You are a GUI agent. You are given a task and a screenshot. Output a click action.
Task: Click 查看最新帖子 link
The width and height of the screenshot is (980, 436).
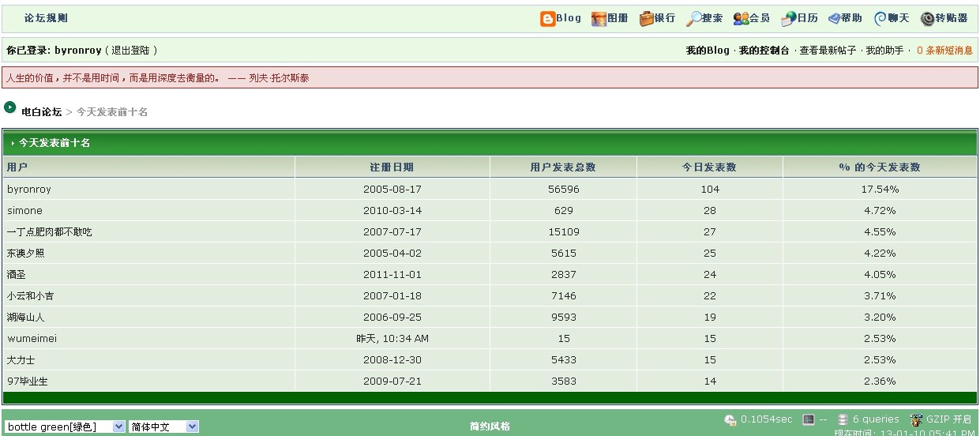tap(828, 51)
